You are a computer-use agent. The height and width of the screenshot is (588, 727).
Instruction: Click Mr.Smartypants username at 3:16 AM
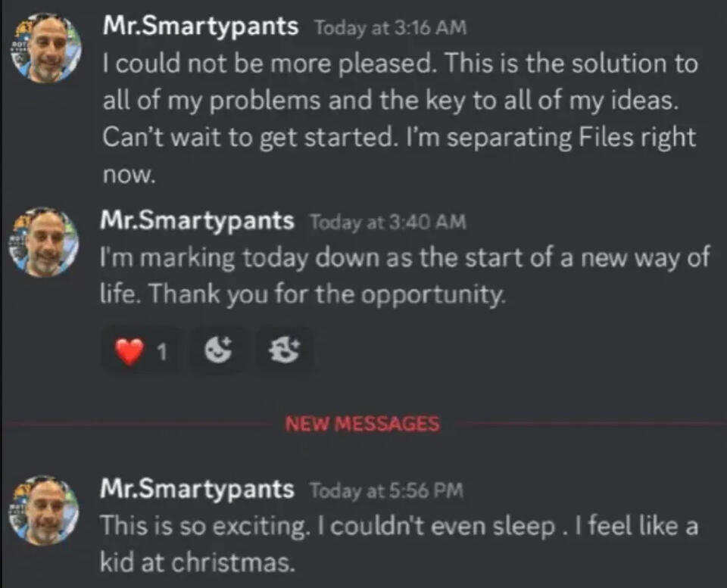coord(202,27)
